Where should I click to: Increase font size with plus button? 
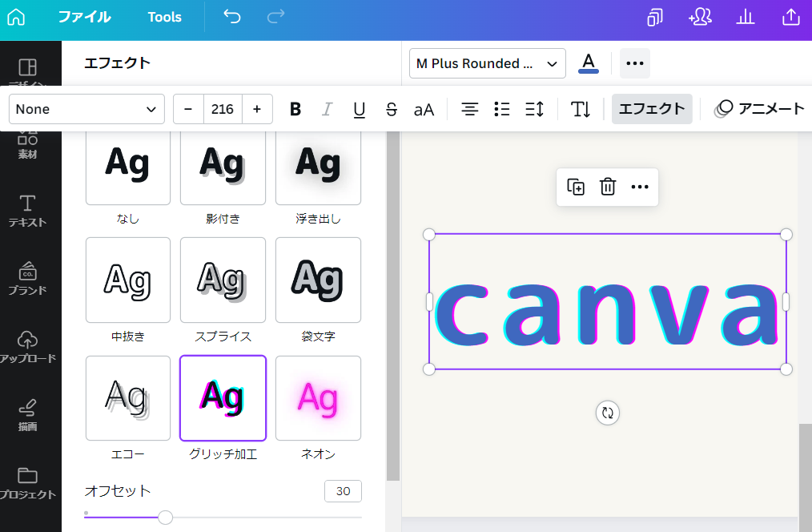coord(257,109)
